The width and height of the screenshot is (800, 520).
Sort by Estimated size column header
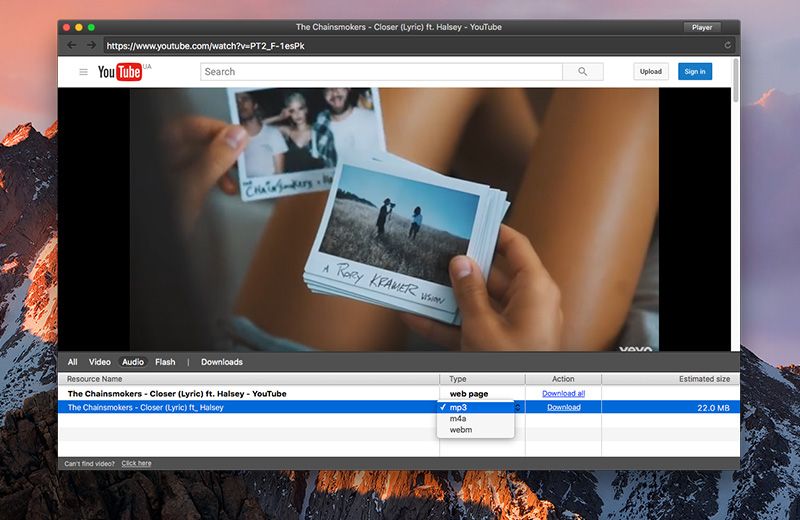coord(670,379)
